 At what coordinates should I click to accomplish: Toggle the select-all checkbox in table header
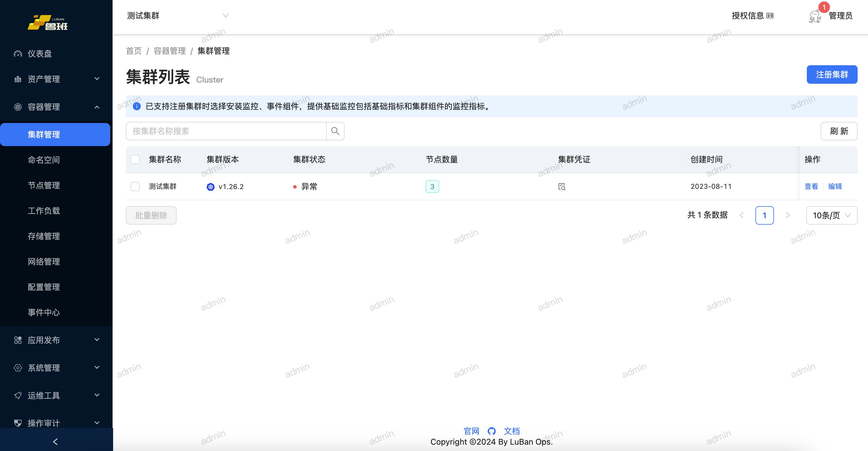coord(135,159)
